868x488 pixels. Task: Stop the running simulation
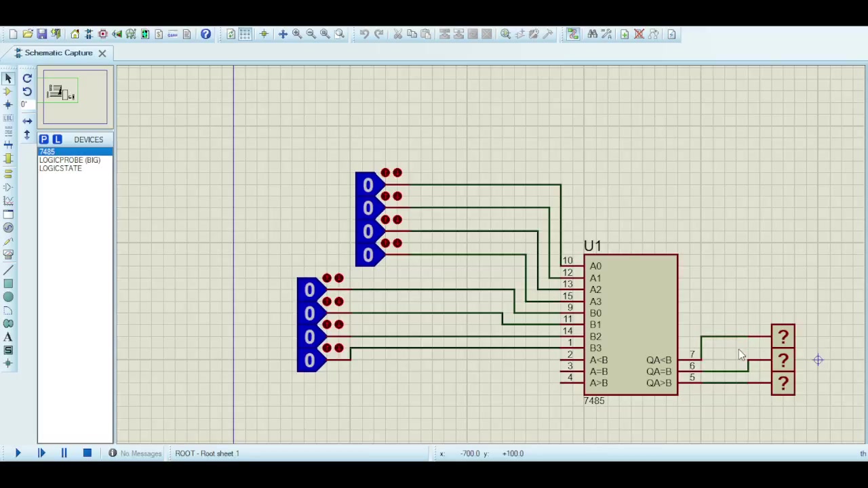[x=87, y=453]
